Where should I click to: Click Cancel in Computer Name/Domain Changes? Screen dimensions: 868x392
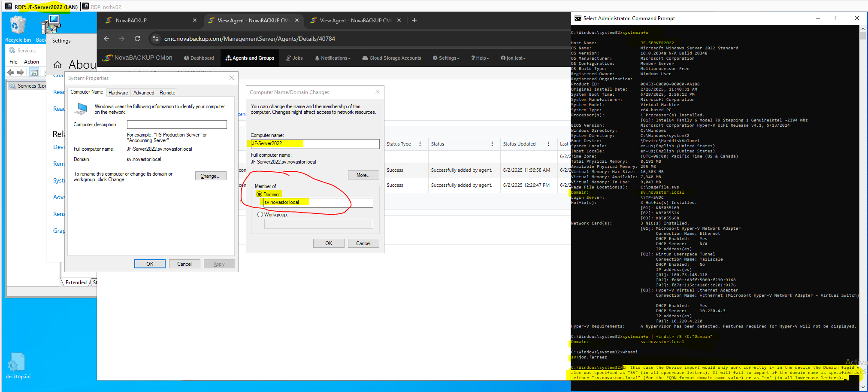pos(363,243)
